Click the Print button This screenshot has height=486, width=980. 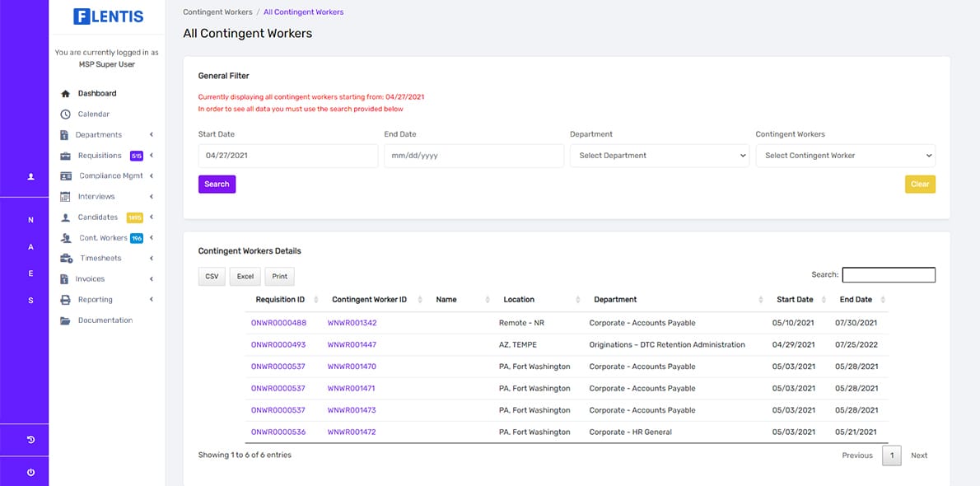pos(279,277)
